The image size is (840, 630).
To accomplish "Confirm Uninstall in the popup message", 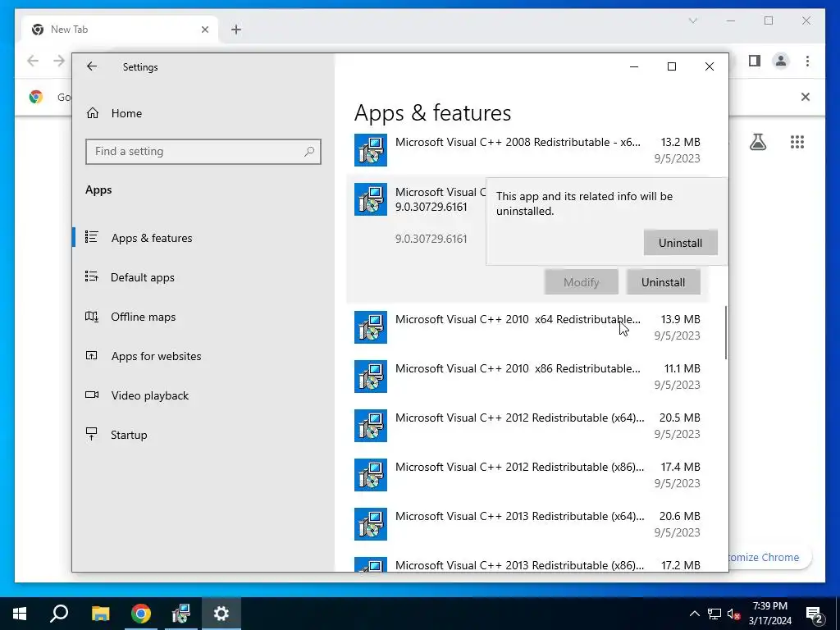I will point(680,243).
